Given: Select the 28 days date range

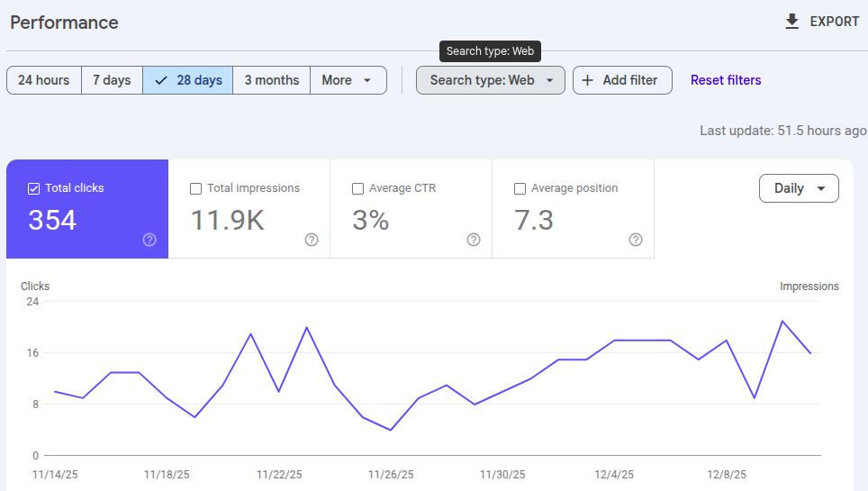Looking at the screenshot, I should [187, 80].
